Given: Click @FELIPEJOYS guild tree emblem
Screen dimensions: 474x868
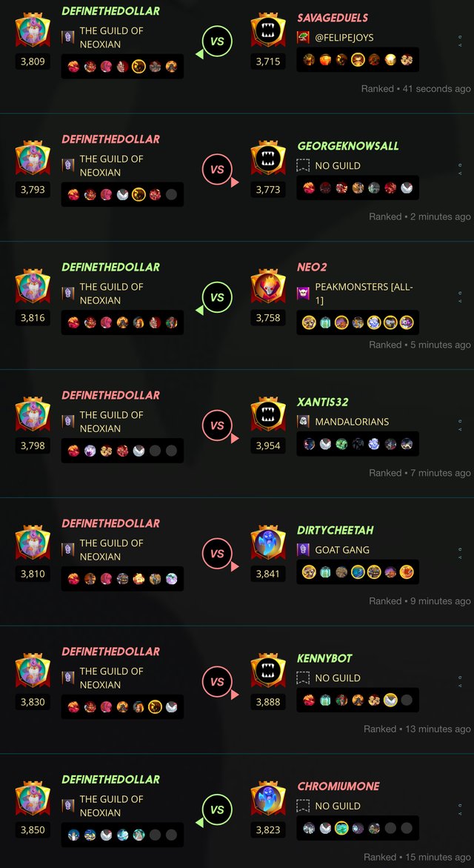Looking at the screenshot, I should [x=303, y=38].
